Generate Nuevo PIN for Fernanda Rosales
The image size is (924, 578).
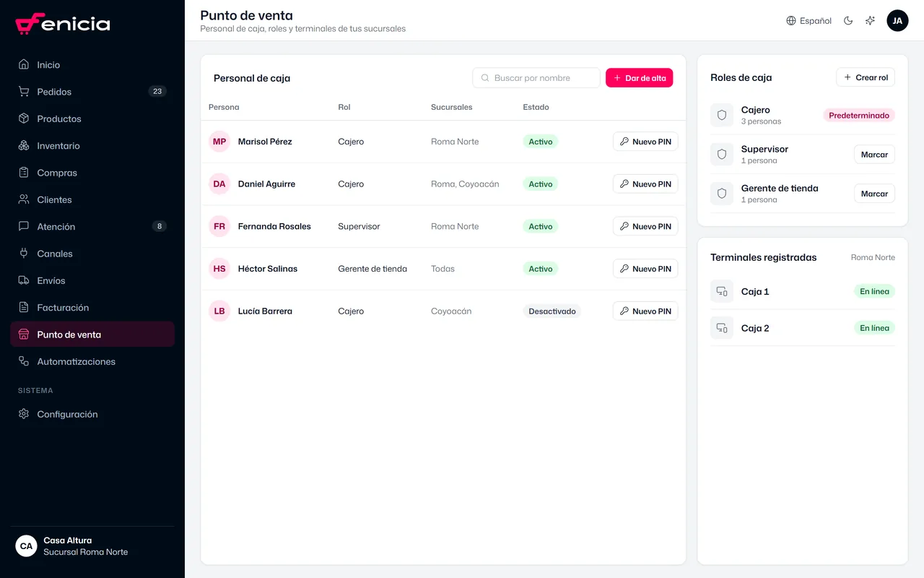pyautogui.click(x=645, y=226)
